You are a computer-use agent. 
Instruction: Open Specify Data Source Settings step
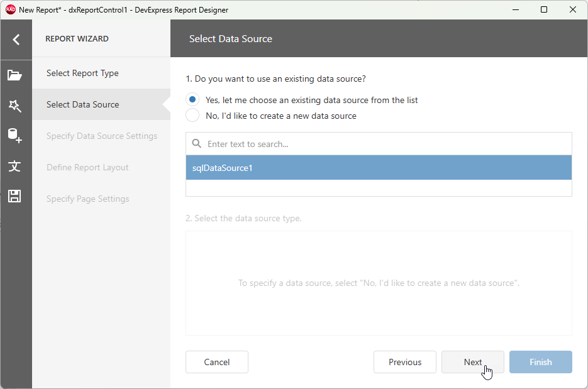(101, 136)
